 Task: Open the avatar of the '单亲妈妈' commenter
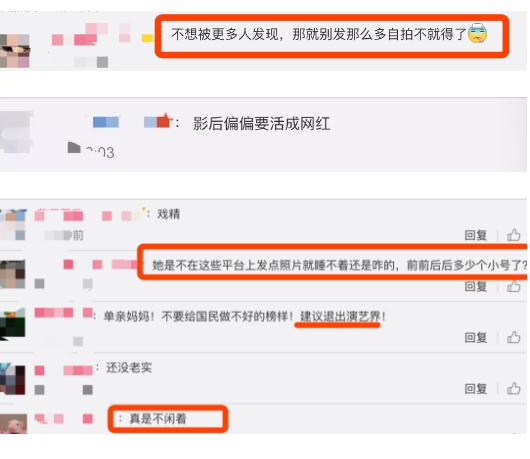tap(13, 324)
